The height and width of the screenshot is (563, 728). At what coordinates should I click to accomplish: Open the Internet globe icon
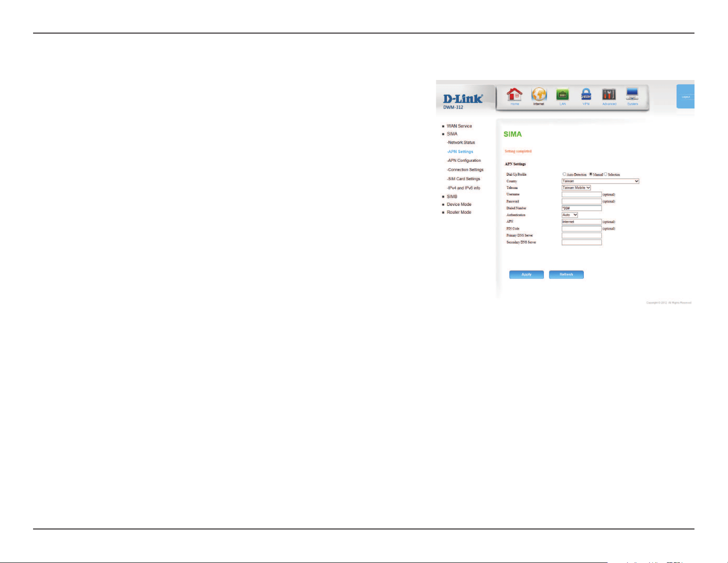[539, 97]
